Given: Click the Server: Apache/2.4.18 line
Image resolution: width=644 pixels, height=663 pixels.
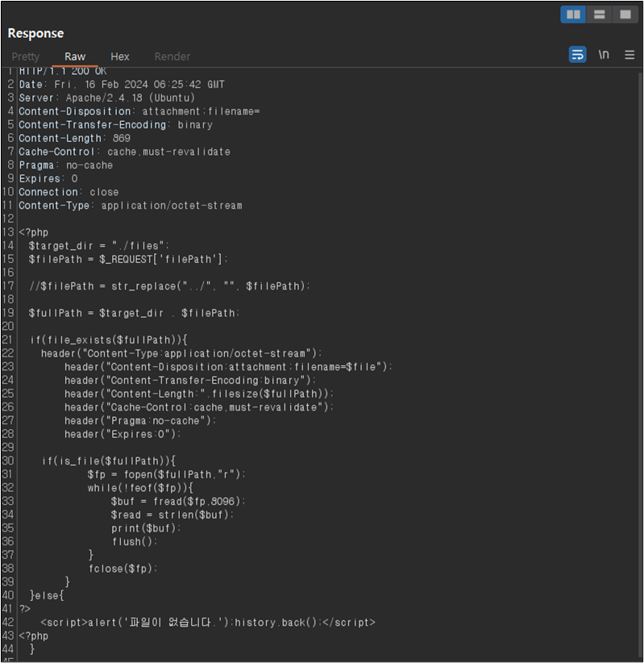Looking at the screenshot, I should click(107, 98).
